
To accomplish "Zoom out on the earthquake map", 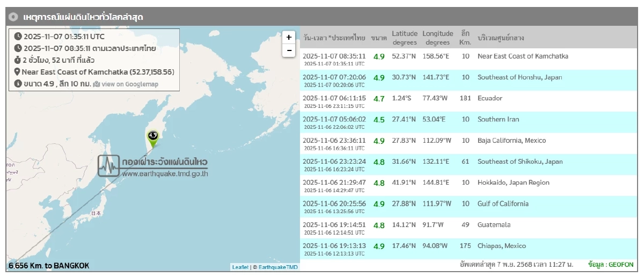I will (x=289, y=50).
